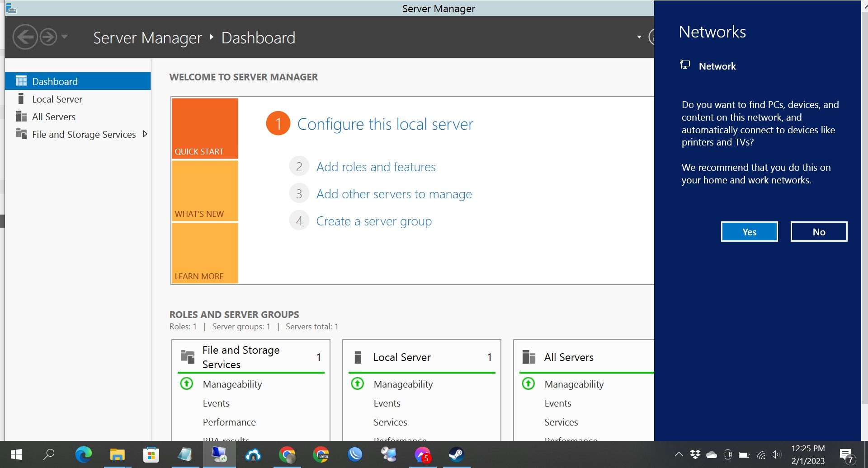Click Manageability in All Servers tile
The height and width of the screenshot is (468, 868).
(x=574, y=384)
